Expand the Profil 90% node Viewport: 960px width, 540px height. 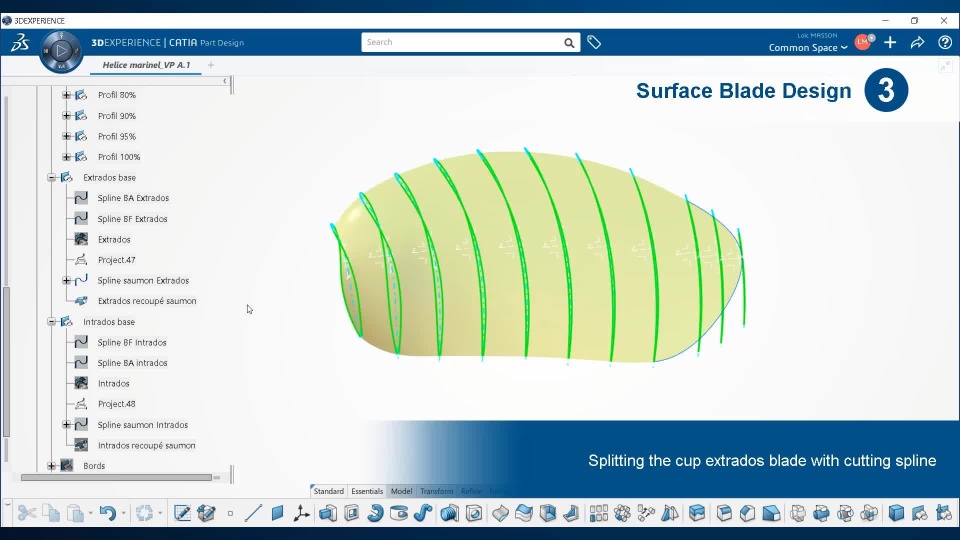66,116
